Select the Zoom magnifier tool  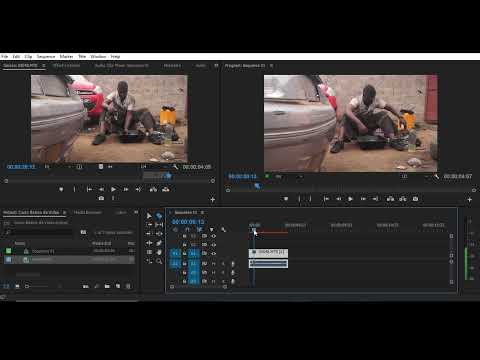coord(159,261)
